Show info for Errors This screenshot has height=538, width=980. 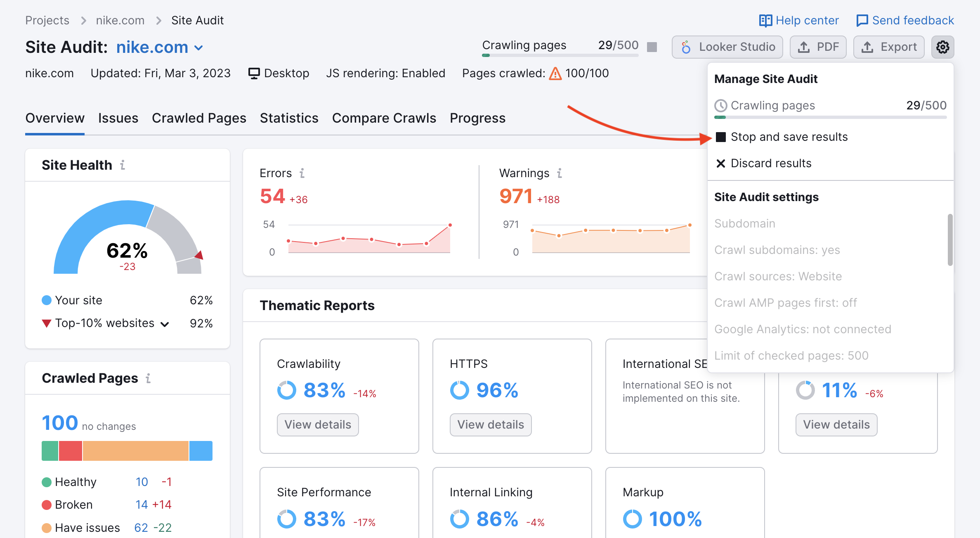pyautogui.click(x=302, y=173)
